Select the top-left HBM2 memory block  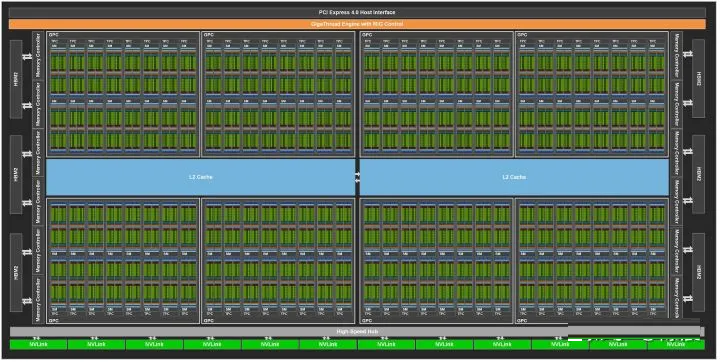pyautogui.click(x=16, y=79)
